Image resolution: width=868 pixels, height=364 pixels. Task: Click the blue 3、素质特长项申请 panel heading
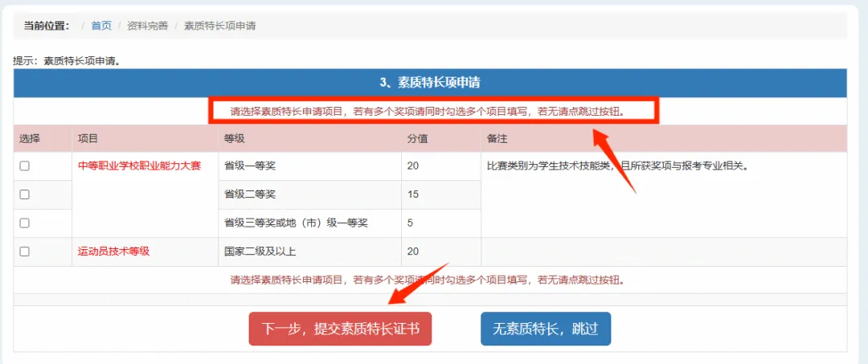(430, 83)
